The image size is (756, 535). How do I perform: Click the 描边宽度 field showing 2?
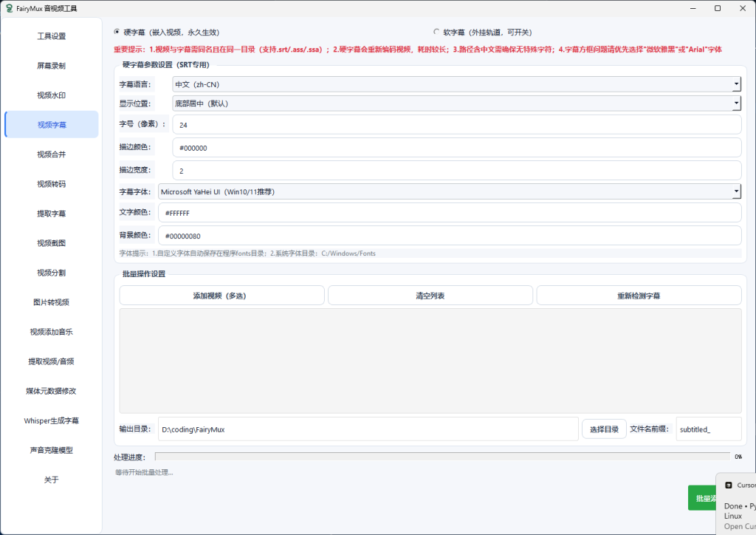click(x=456, y=170)
